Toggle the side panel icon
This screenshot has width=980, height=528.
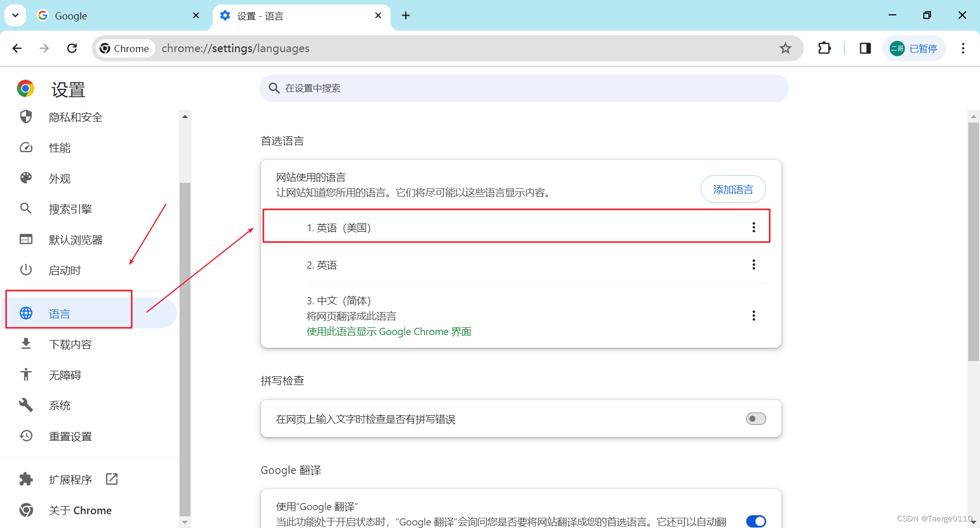865,48
